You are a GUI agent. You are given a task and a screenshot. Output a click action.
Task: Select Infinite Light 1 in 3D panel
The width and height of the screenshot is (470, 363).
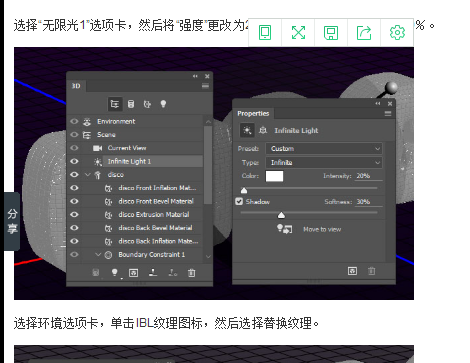(135, 161)
